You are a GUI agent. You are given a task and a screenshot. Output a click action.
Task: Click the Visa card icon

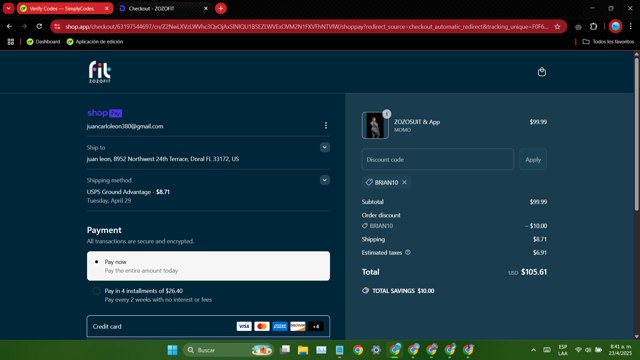tap(244, 327)
